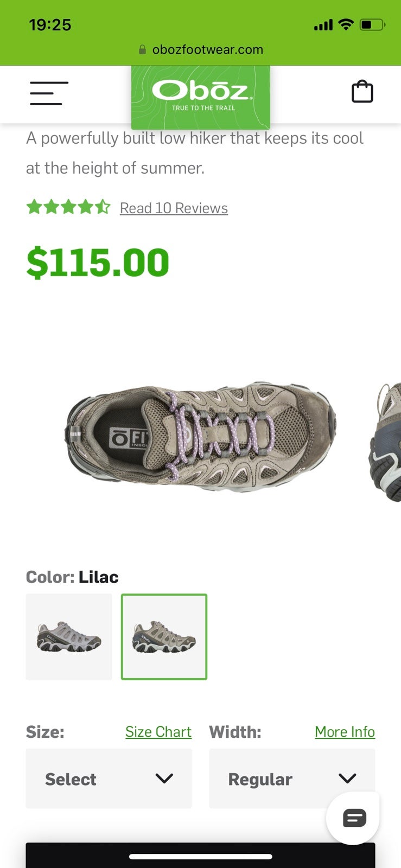Tap the Oboz True to the Trail logo

point(201,97)
